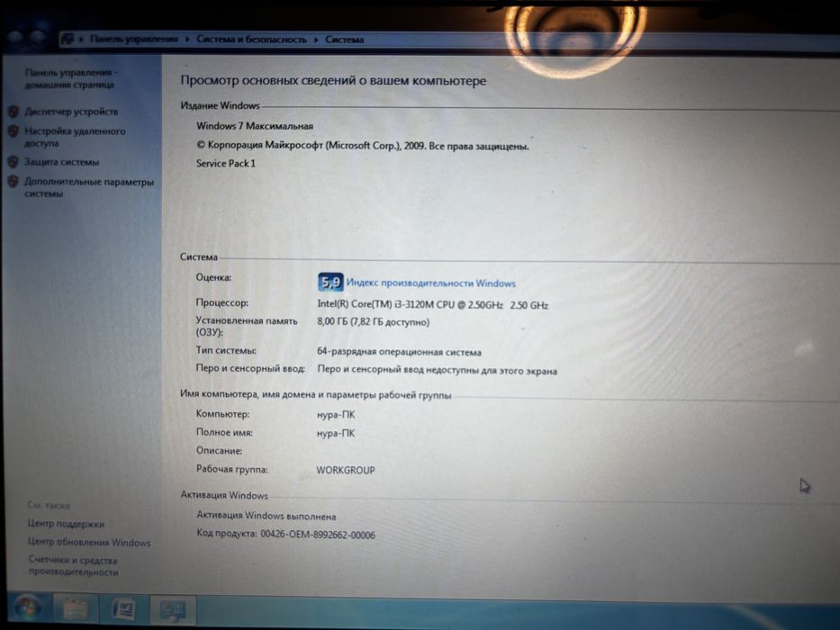
Task: Open Центр обновления Windows link
Action: click(x=89, y=542)
